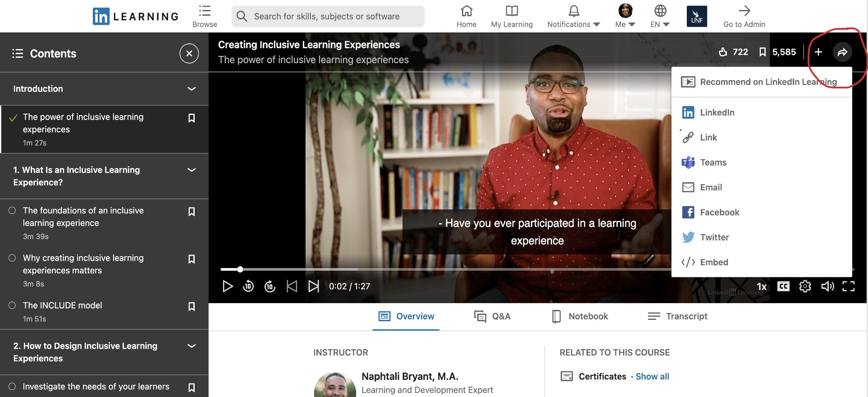
Task: Go to the previous video
Action: (x=292, y=286)
